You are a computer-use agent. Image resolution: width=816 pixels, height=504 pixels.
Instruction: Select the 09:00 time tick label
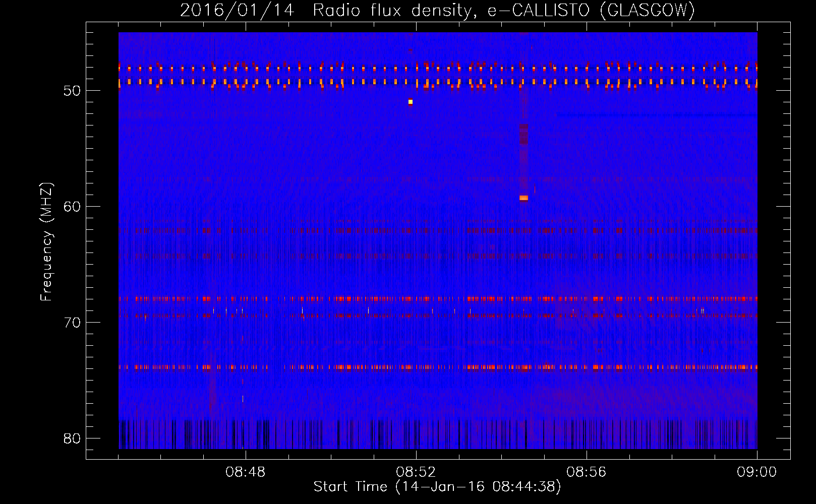coord(757,472)
